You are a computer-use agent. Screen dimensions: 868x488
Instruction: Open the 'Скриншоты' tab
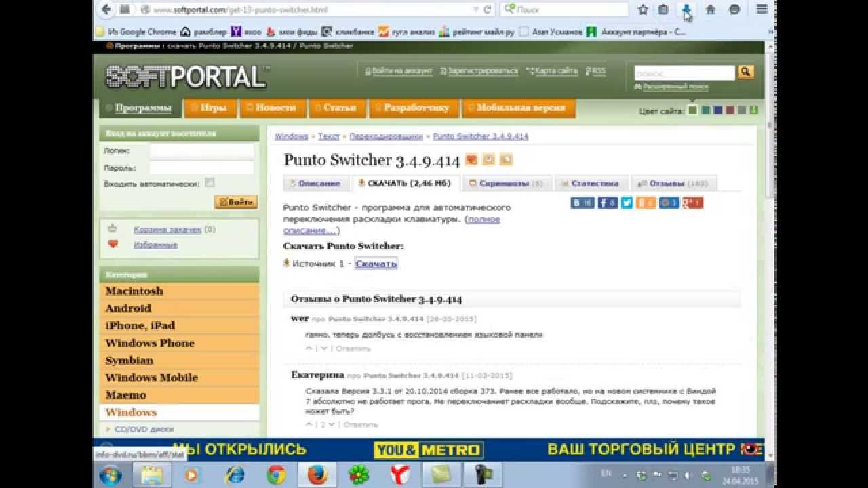click(508, 183)
